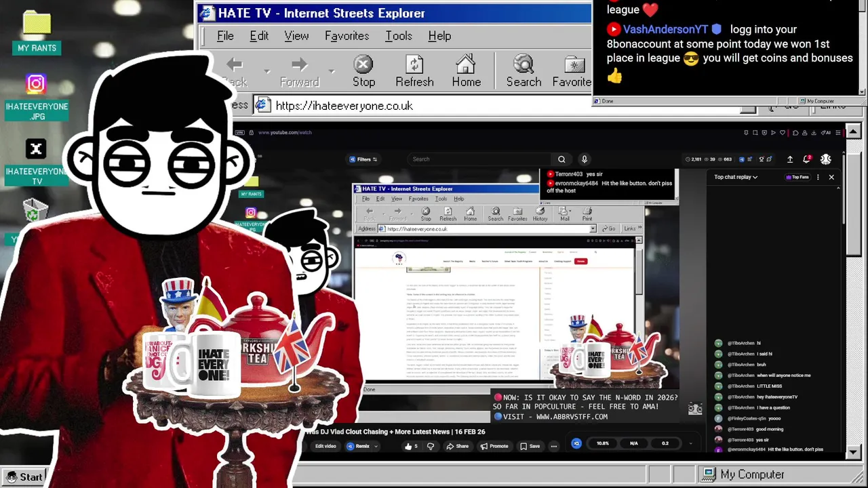Open the Edit menu of large HATE TV window
The image size is (868, 488).
tap(259, 36)
